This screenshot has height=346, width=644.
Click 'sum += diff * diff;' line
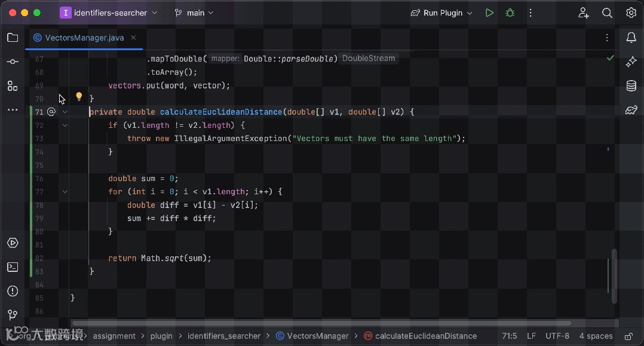(x=171, y=219)
